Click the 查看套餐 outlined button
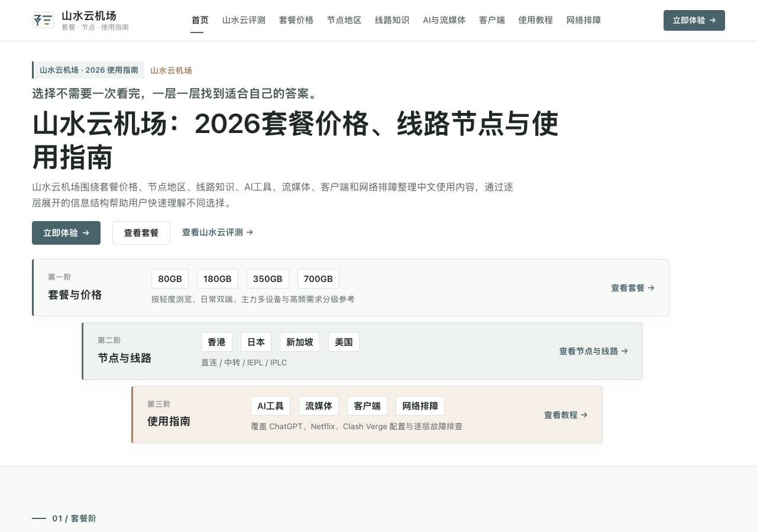 [x=141, y=233]
